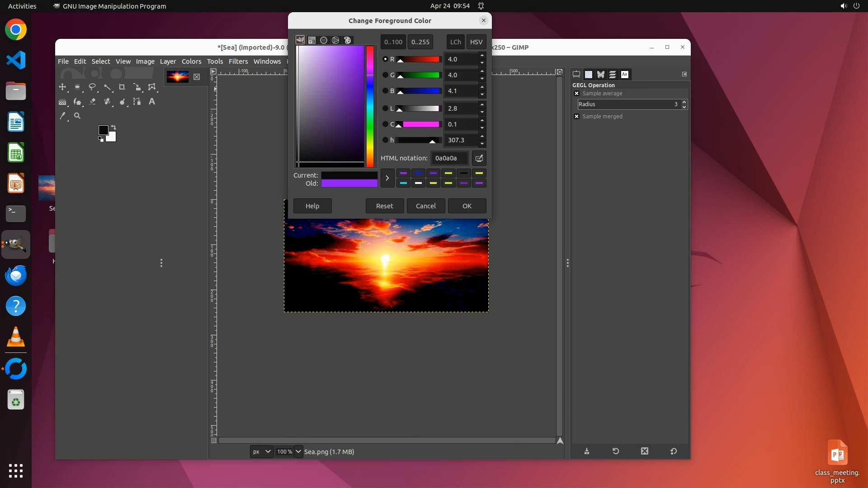Screen dimensions: 868x488
Task: Select the G channel radio button
Action: click(385, 75)
